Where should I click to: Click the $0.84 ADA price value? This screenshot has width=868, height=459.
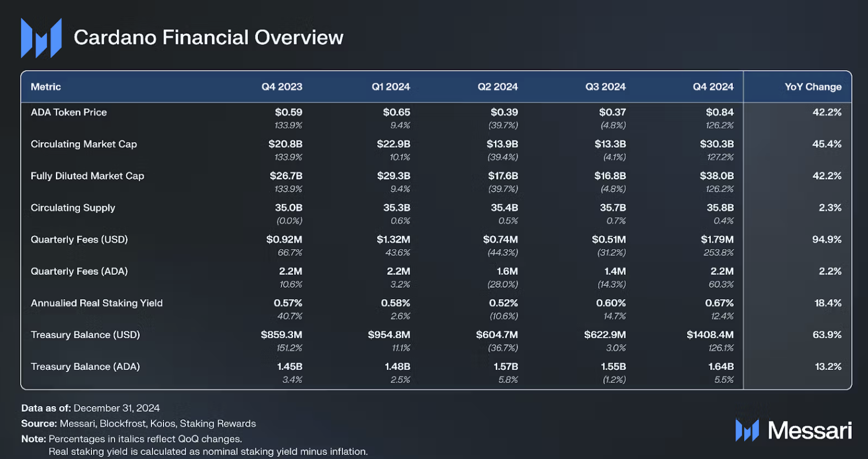click(x=719, y=112)
